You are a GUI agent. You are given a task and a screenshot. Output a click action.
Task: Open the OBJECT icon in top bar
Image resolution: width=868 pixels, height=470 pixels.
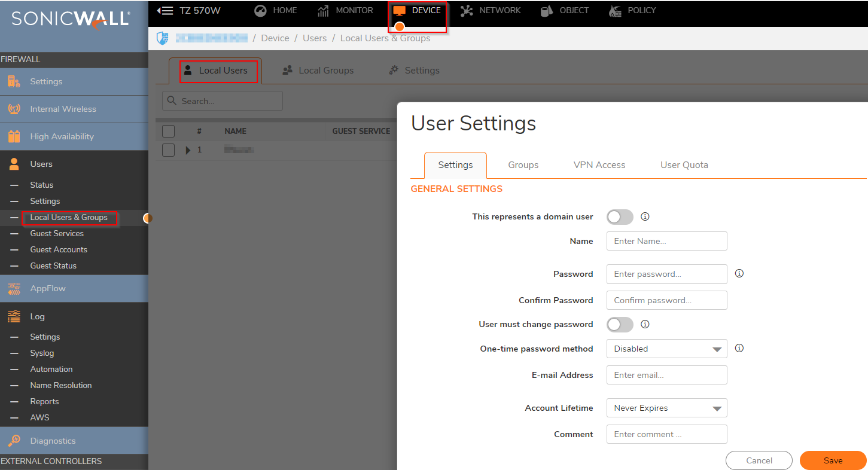(547, 11)
